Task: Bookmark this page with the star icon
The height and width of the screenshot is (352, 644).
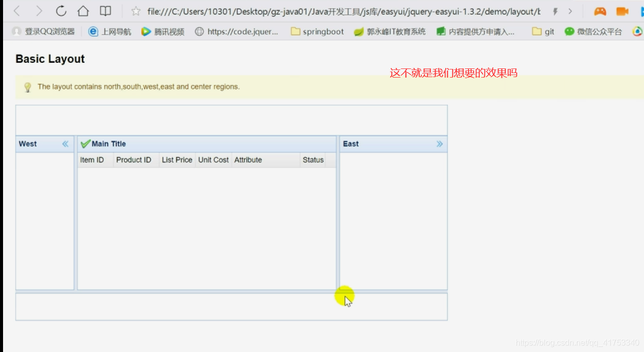Action: click(x=135, y=11)
